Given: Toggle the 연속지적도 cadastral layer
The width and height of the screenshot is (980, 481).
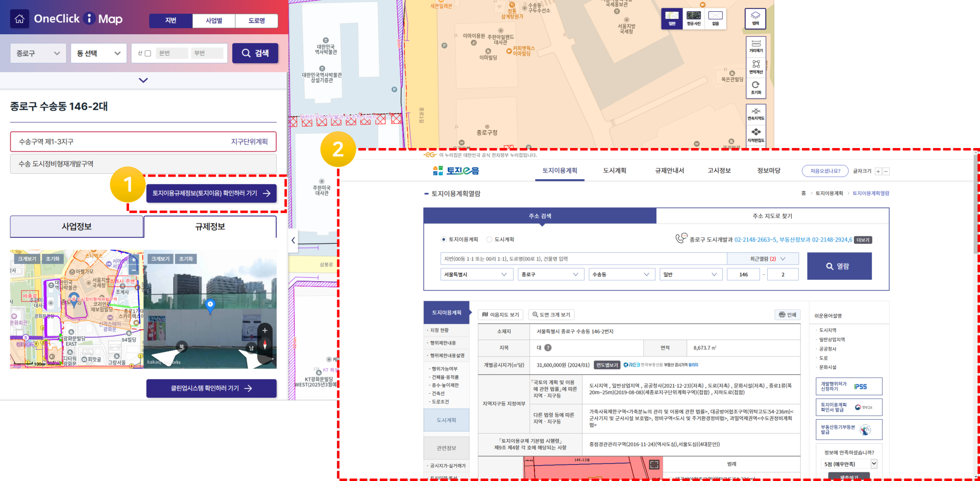Looking at the screenshot, I should (x=756, y=114).
